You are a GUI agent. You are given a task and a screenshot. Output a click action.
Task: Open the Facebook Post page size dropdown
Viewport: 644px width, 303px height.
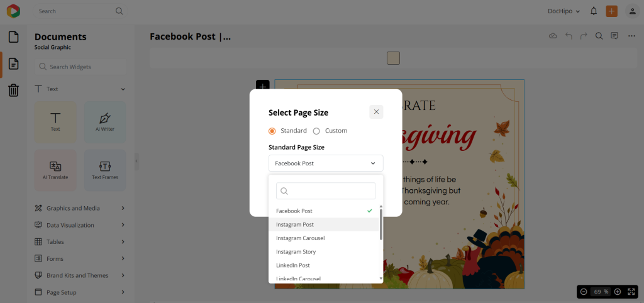(x=325, y=163)
